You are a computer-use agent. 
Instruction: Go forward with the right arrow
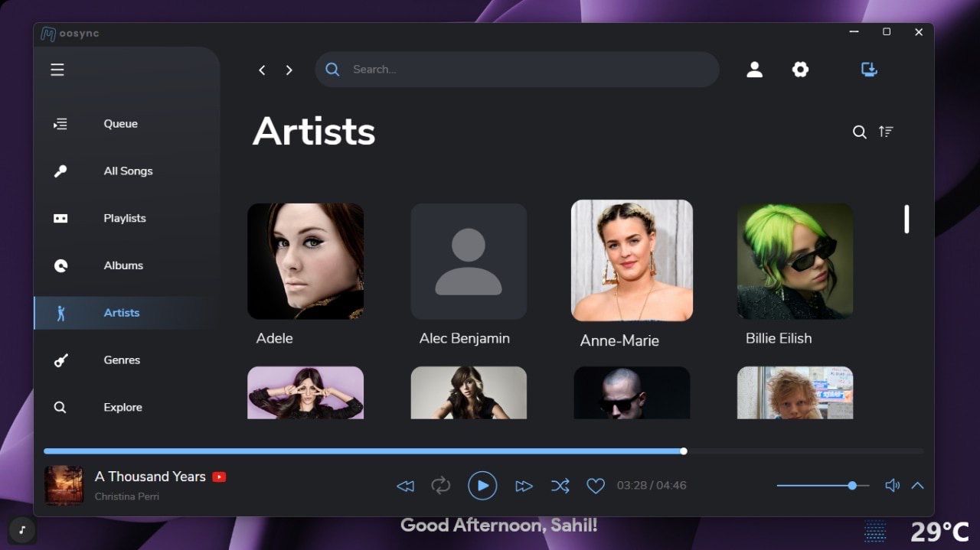[x=289, y=70]
